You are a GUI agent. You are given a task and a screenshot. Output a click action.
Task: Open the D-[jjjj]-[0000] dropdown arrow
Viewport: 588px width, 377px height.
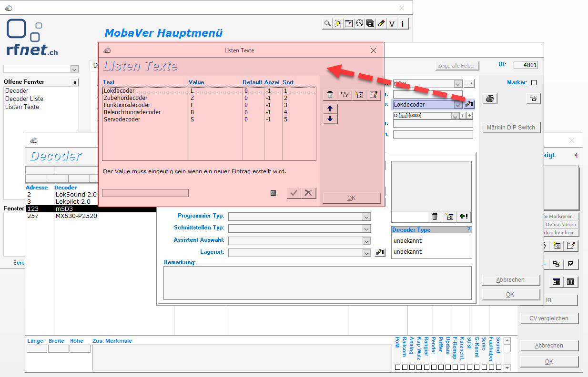point(455,116)
